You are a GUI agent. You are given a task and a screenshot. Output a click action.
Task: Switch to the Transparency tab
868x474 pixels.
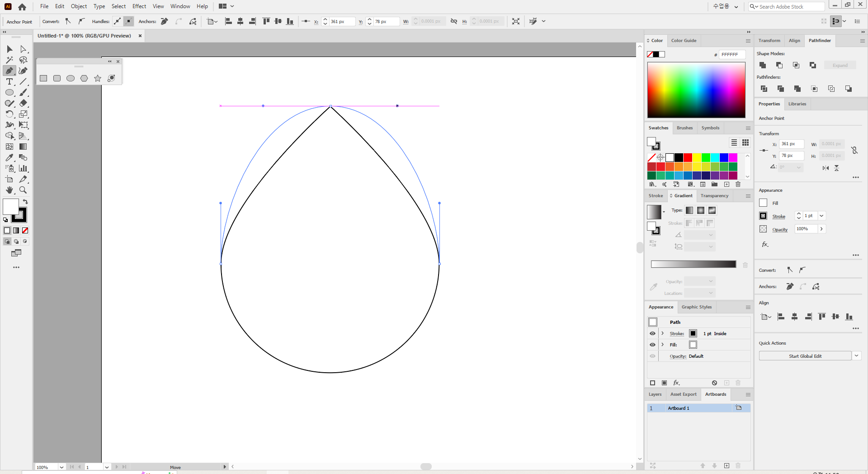714,196
